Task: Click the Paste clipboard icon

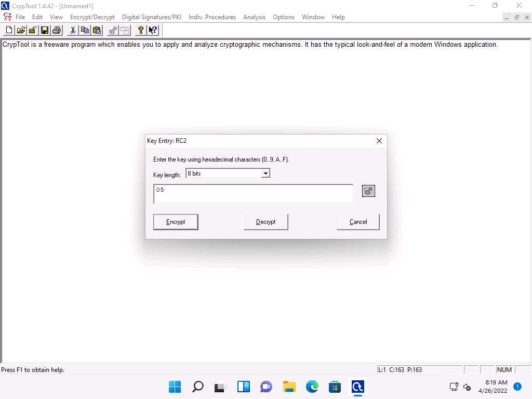Action: click(97, 30)
